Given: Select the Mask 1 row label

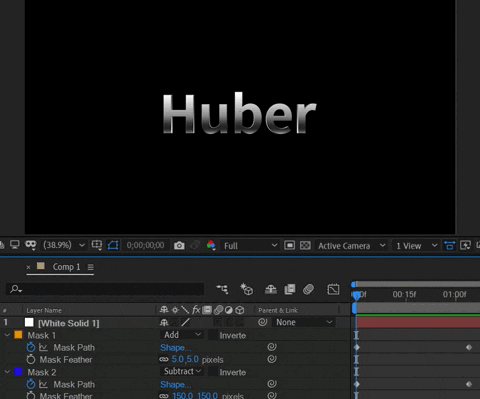Looking at the screenshot, I should pos(42,335).
